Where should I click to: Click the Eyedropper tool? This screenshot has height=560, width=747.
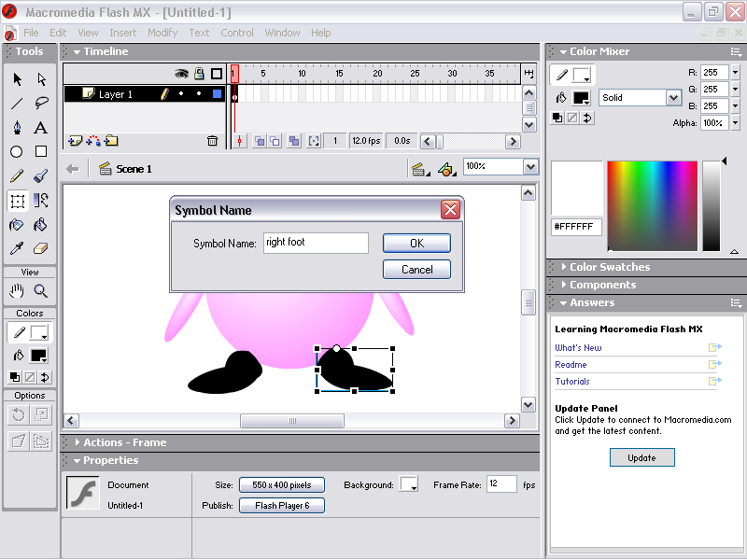[x=17, y=248]
